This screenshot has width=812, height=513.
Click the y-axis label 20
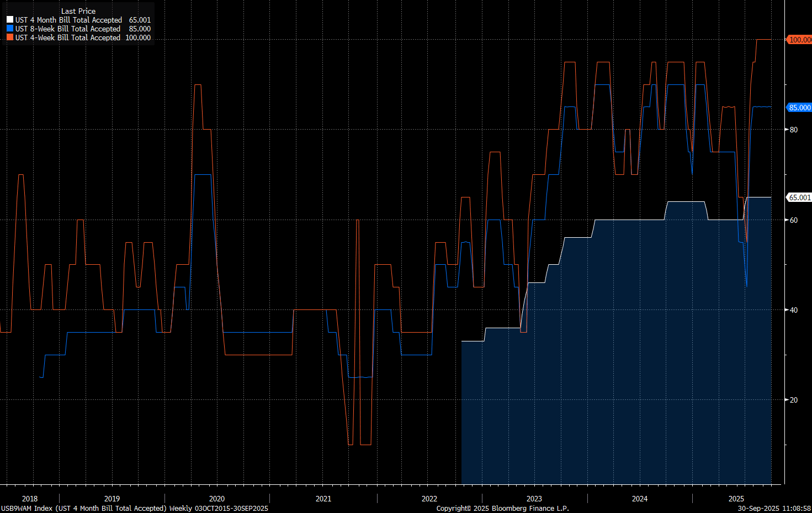[794, 400]
